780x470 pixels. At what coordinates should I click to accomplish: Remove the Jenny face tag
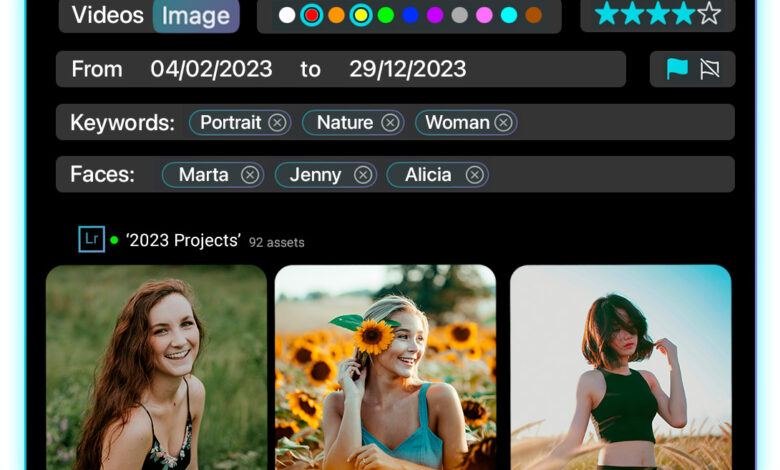click(x=363, y=175)
